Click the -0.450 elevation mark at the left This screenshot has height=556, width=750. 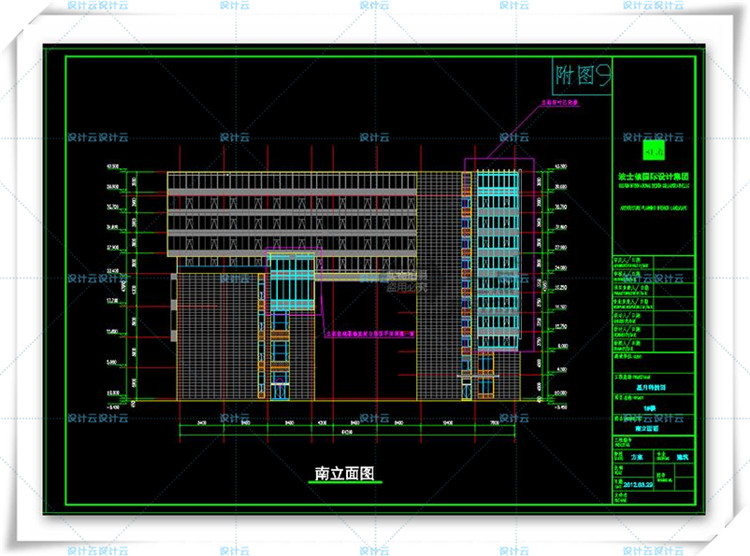tap(113, 407)
